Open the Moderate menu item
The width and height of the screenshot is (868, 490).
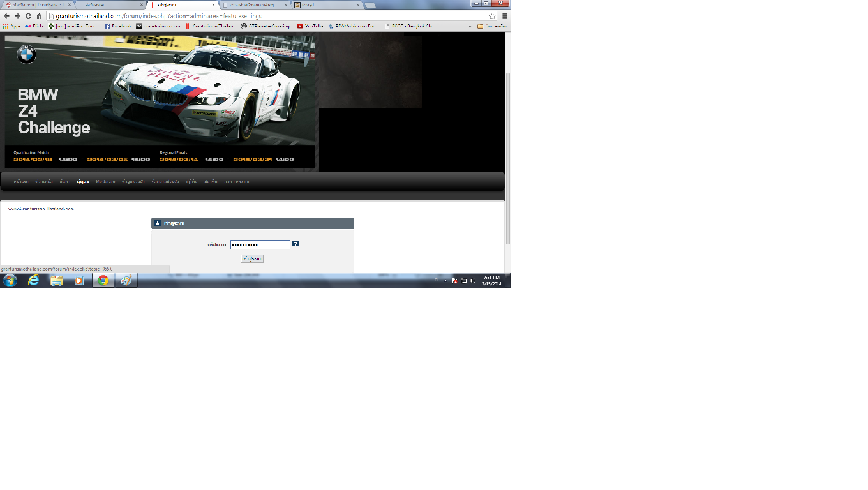[x=105, y=182]
